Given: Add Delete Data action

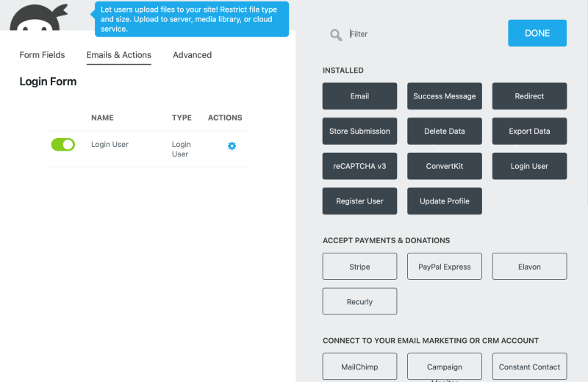Looking at the screenshot, I should click(x=445, y=131).
